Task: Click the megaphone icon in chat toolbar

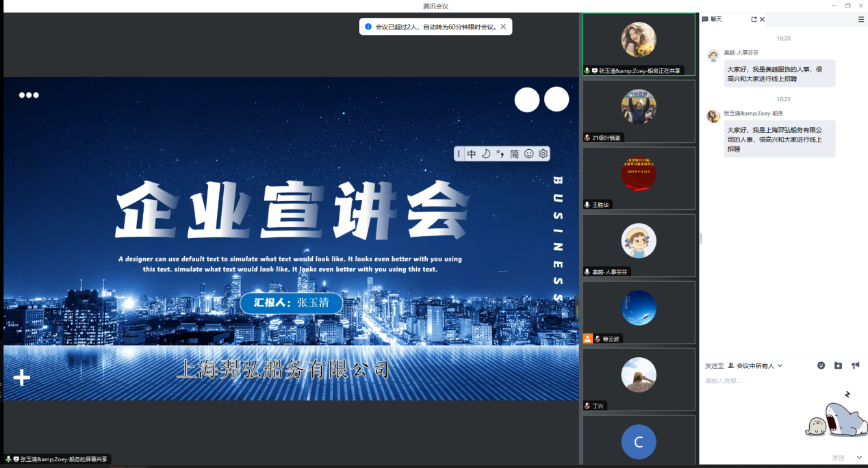Action: coord(855,365)
